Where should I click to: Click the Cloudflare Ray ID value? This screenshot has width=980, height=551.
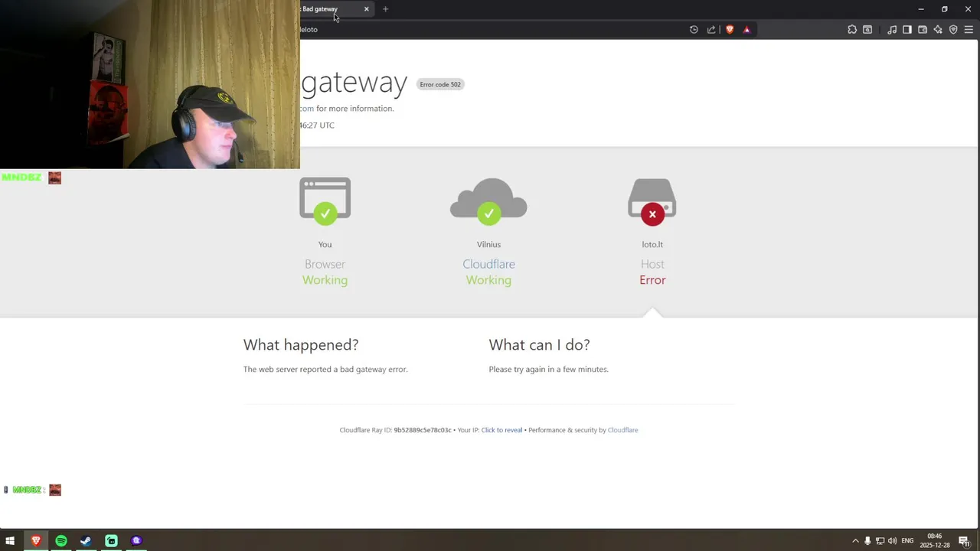point(423,430)
